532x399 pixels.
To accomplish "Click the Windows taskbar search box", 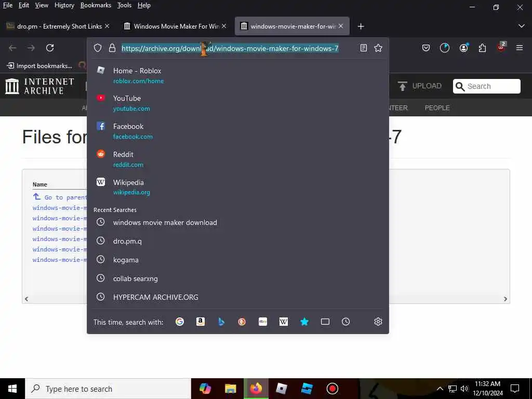I will pos(108,389).
